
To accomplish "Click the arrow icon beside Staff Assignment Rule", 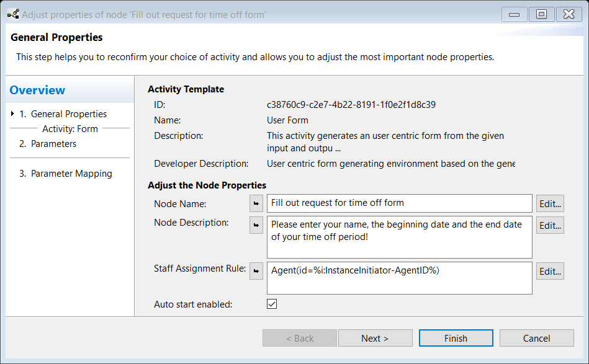I will pyautogui.click(x=256, y=271).
